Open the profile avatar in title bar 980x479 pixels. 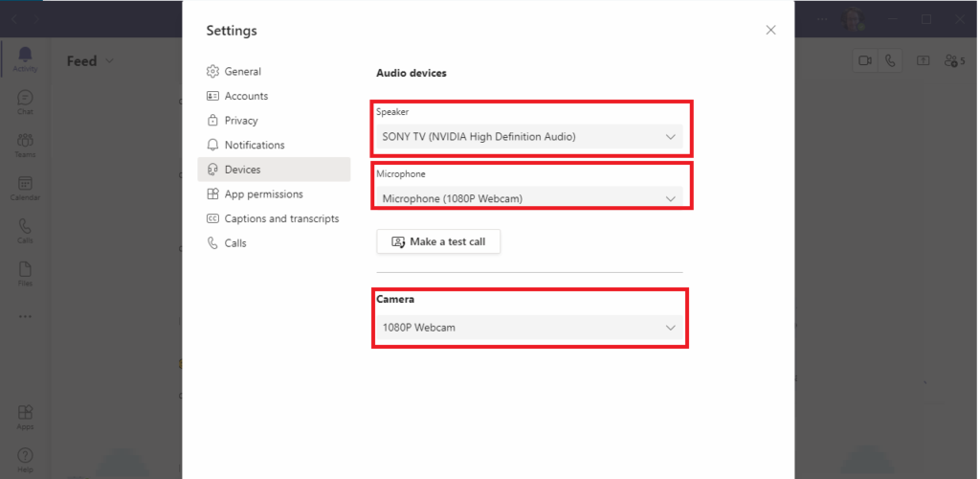click(853, 19)
